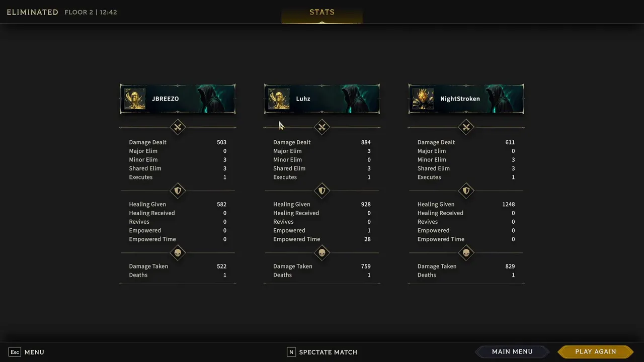Click skull icon in JBREEZO's stats
This screenshot has height=362, width=644.
(x=178, y=253)
